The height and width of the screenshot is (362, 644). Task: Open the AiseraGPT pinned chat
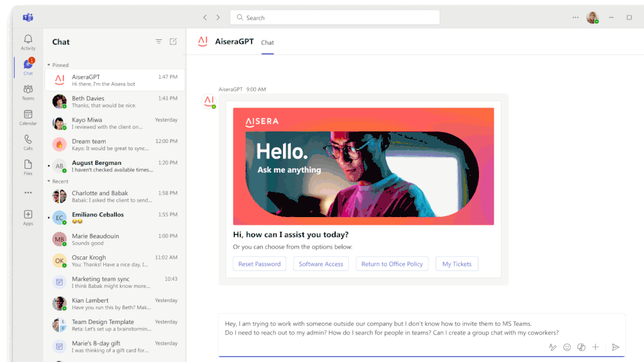[x=115, y=80]
